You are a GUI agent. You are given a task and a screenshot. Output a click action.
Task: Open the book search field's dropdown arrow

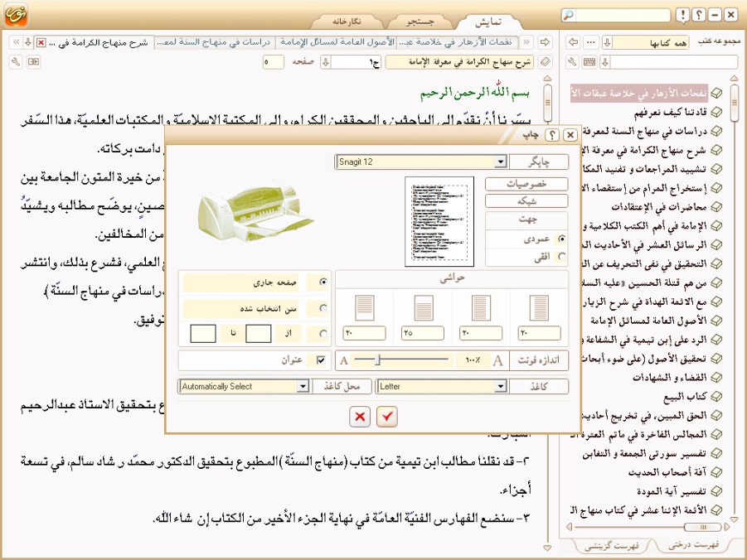[x=605, y=62]
